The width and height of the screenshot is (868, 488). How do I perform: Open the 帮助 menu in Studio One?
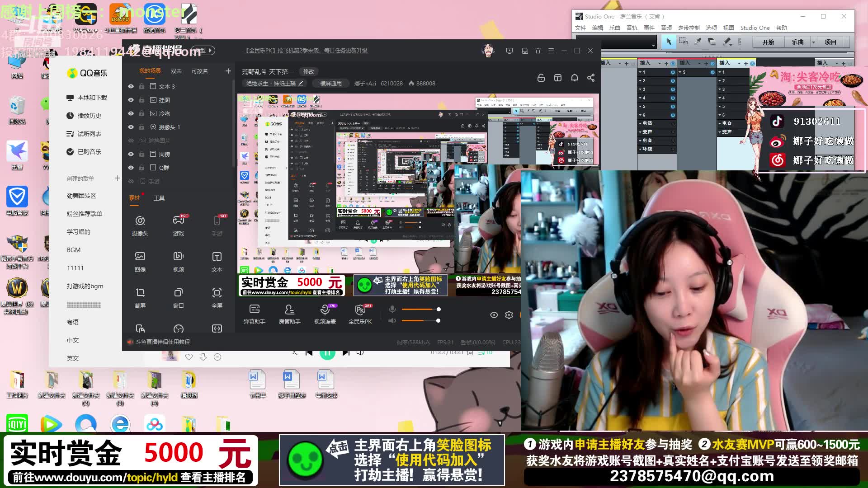tap(782, 28)
